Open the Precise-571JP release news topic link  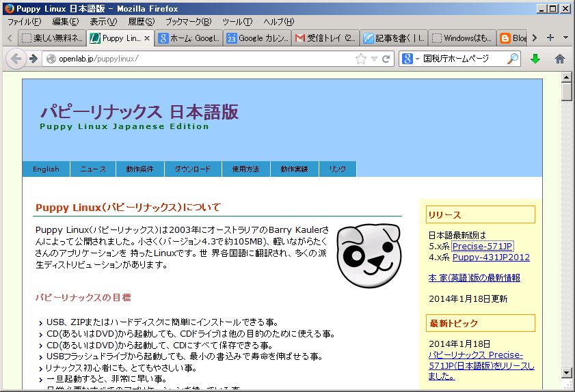[x=481, y=365]
